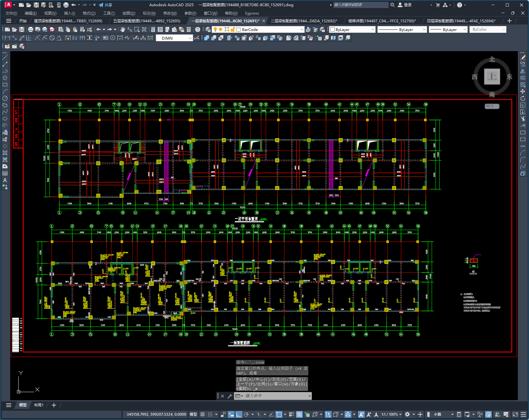The height and width of the screenshot is (420, 529).
Task: Select the Move modify tool
Action: tap(523, 91)
